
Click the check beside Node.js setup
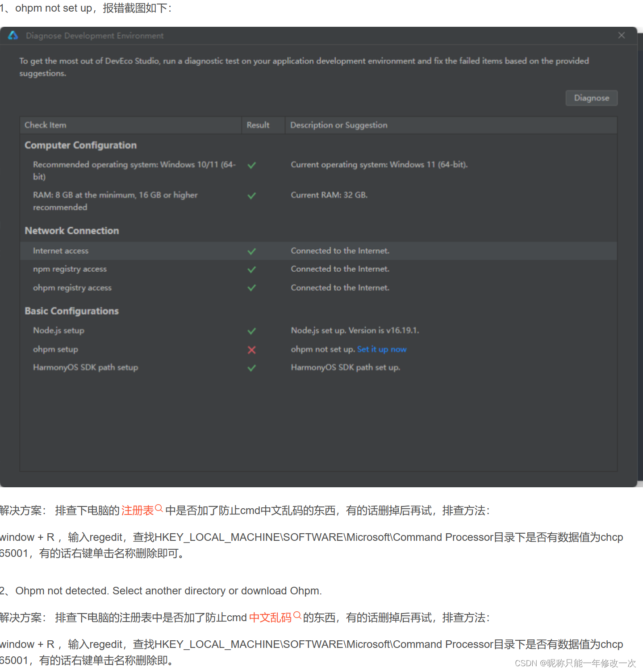click(x=251, y=331)
